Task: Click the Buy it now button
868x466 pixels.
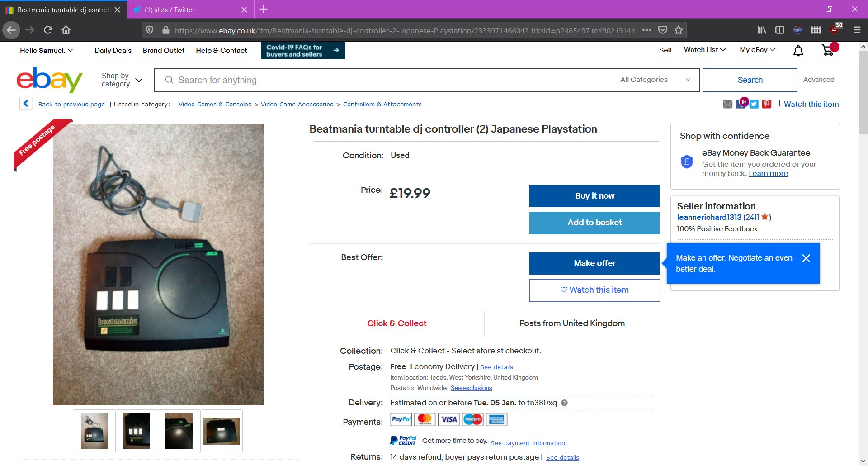Action: tap(594, 196)
